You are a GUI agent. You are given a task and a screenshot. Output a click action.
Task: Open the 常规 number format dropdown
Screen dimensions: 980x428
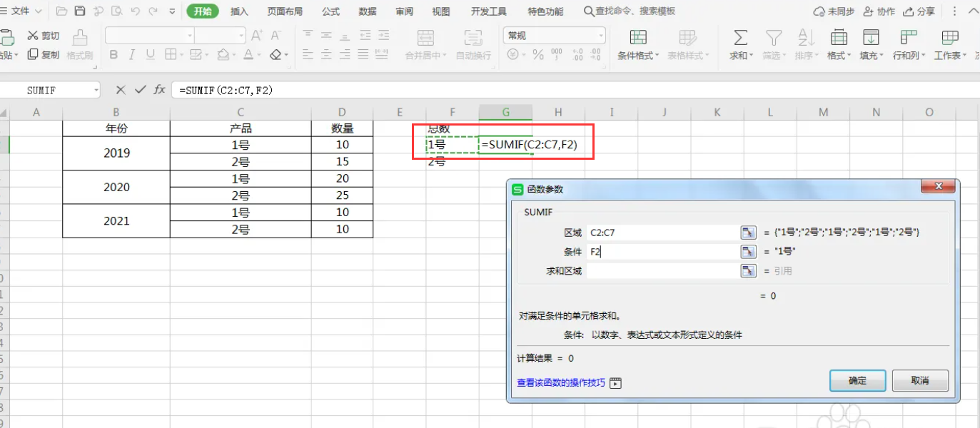(x=600, y=36)
